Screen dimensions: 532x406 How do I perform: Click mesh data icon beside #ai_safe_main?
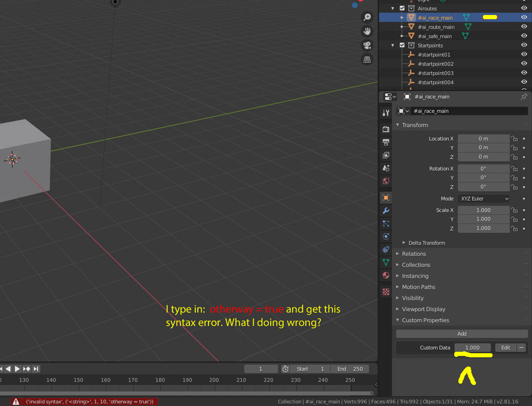tap(465, 36)
